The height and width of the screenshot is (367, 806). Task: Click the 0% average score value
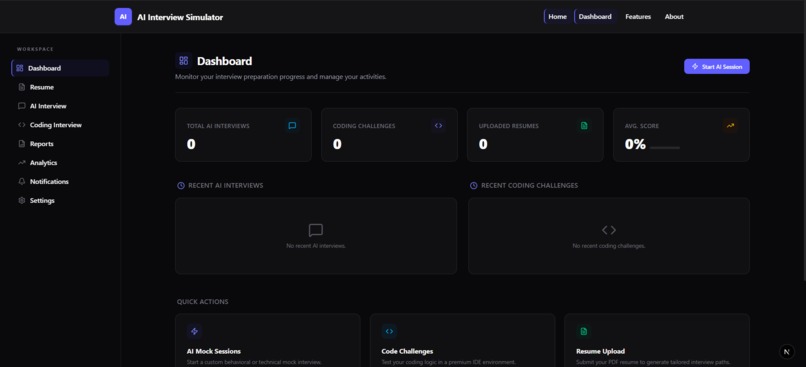pyautogui.click(x=635, y=144)
